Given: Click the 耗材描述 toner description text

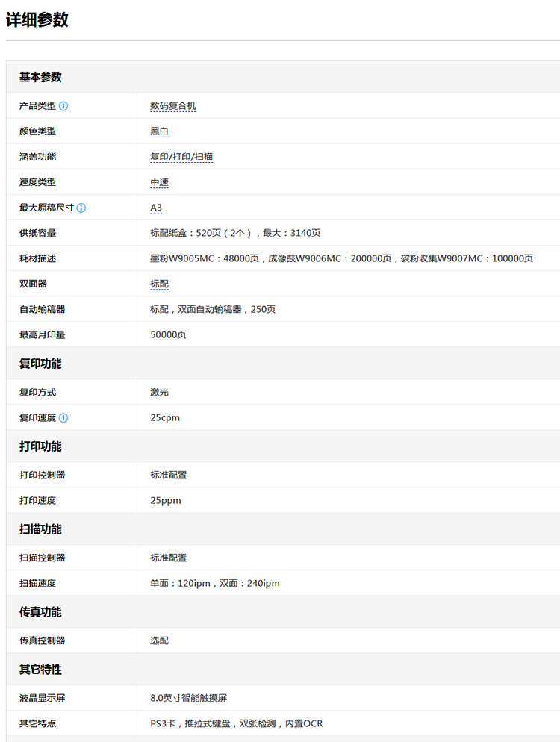Looking at the screenshot, I should 341,258.
